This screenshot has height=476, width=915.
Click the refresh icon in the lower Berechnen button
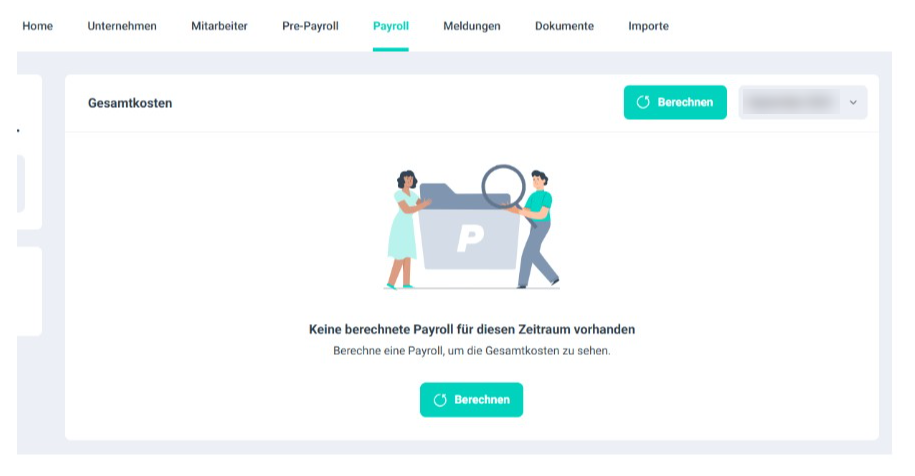pos(440,400)
